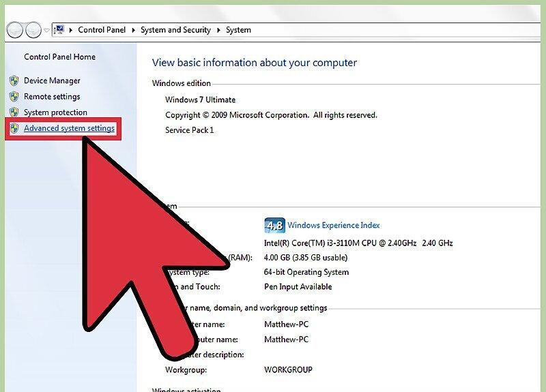Click the Back navigation arrow button
The image size is (546, 392).
(14, 30)
